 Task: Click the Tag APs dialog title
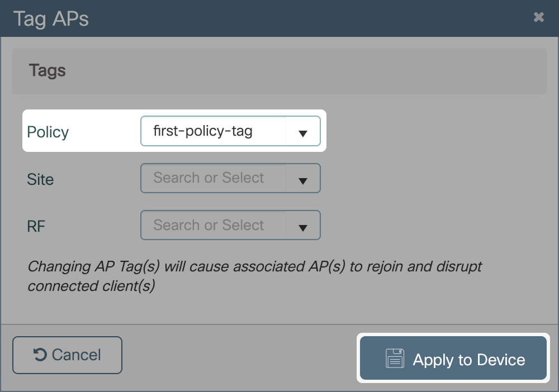(51, 18)
